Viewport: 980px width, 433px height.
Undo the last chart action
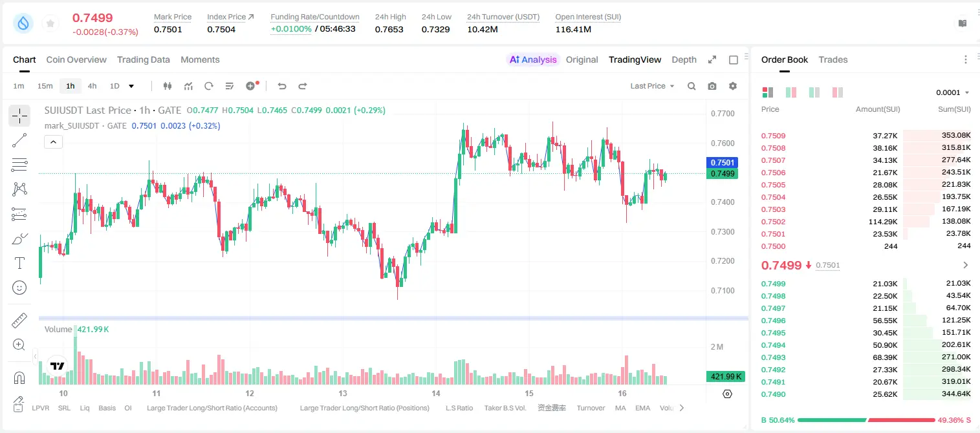click(282, 86)
